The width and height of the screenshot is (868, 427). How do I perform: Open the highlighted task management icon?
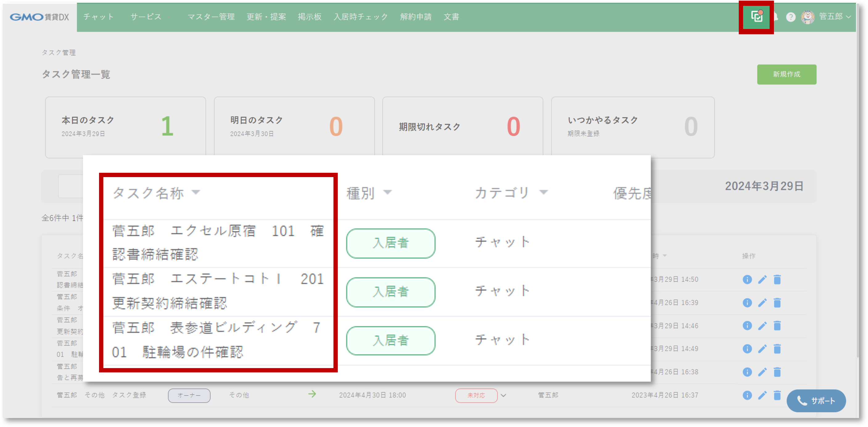(757, 17)
